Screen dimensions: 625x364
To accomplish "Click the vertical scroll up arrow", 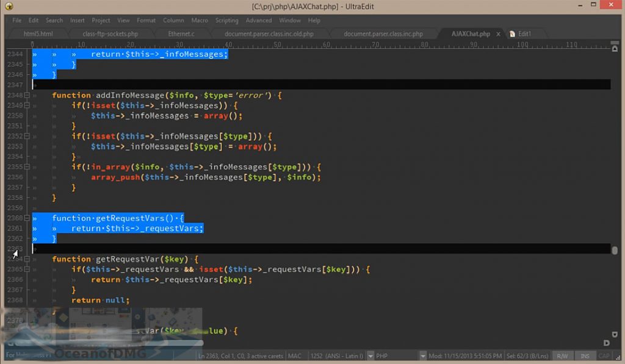I will pos(615,49).
